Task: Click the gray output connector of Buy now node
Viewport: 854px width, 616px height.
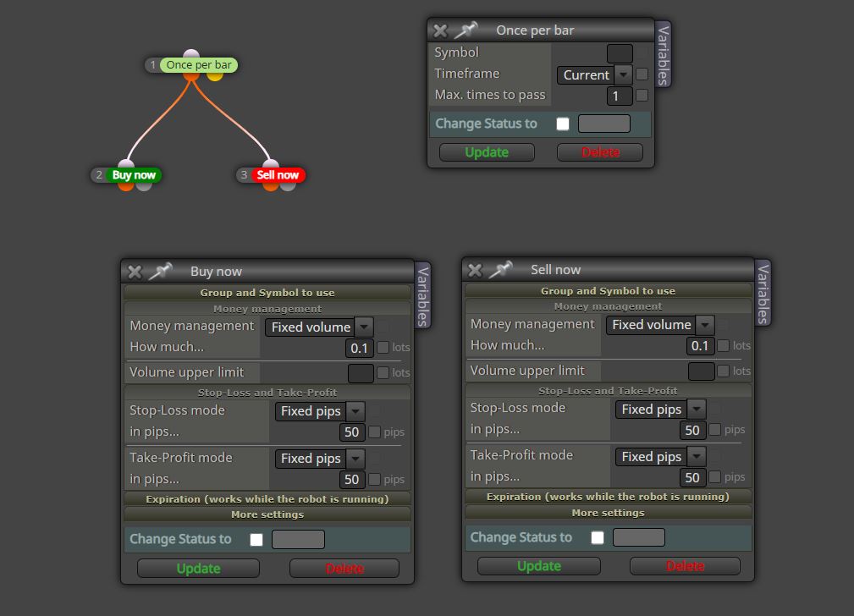Action: (144, 186)
